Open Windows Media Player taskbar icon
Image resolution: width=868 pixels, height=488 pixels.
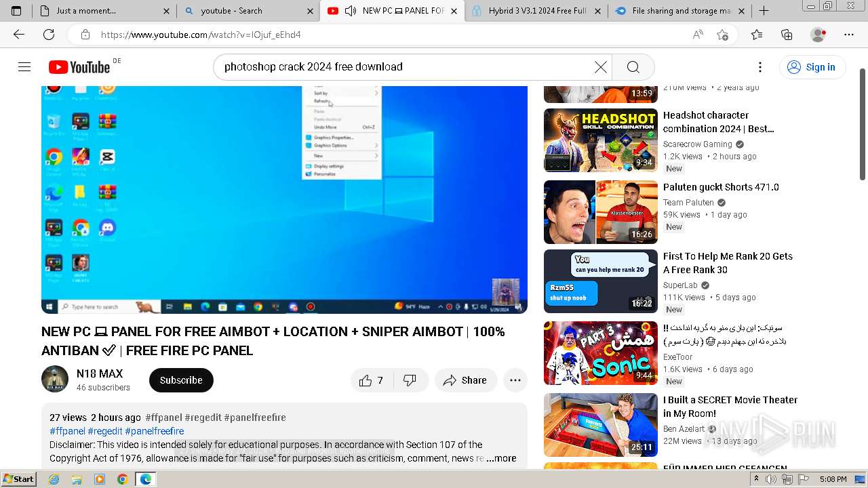coord(100,479)
